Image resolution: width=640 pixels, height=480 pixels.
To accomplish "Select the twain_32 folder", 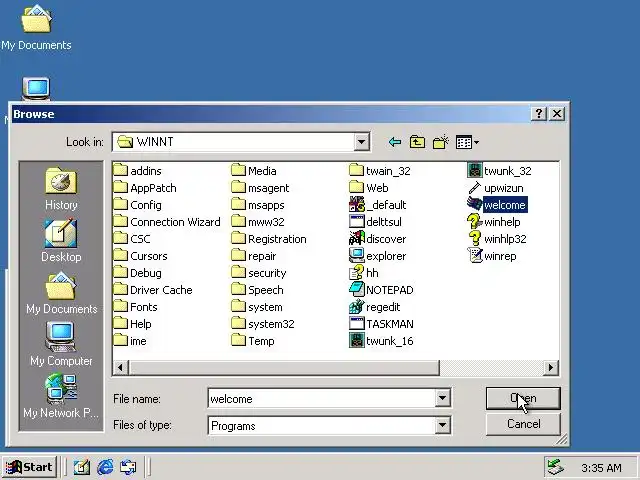I will [380, 171].
